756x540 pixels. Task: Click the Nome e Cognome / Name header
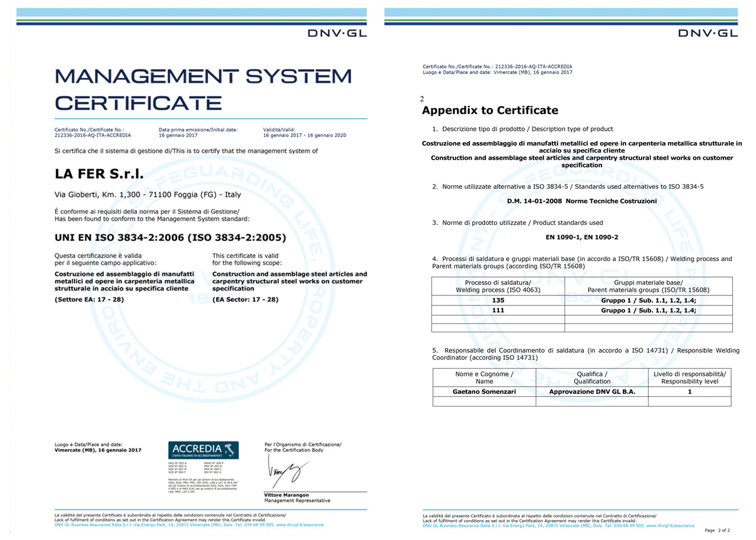(484, 378)
